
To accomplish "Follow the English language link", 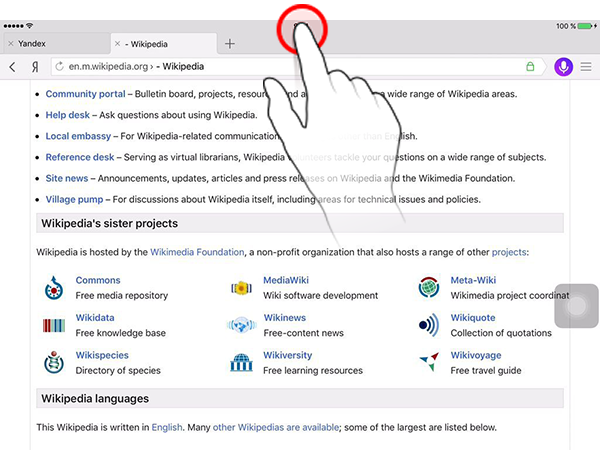I will tap(167, 427).
